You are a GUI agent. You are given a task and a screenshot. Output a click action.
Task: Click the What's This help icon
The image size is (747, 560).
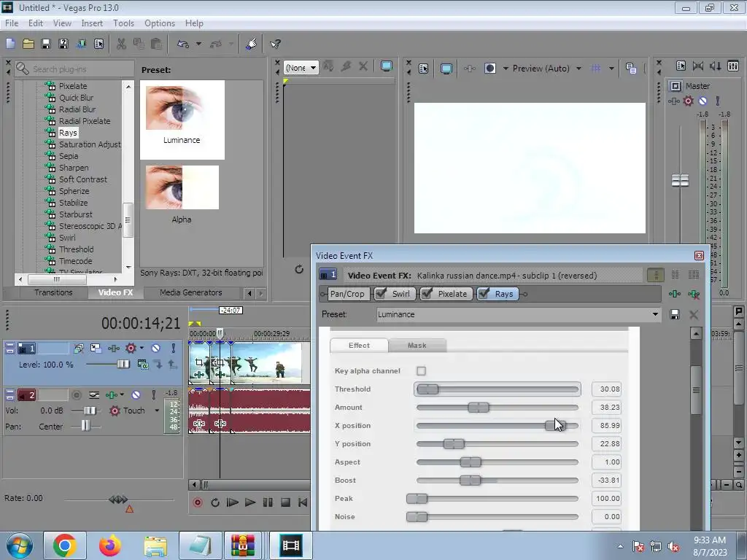[275, 44]
